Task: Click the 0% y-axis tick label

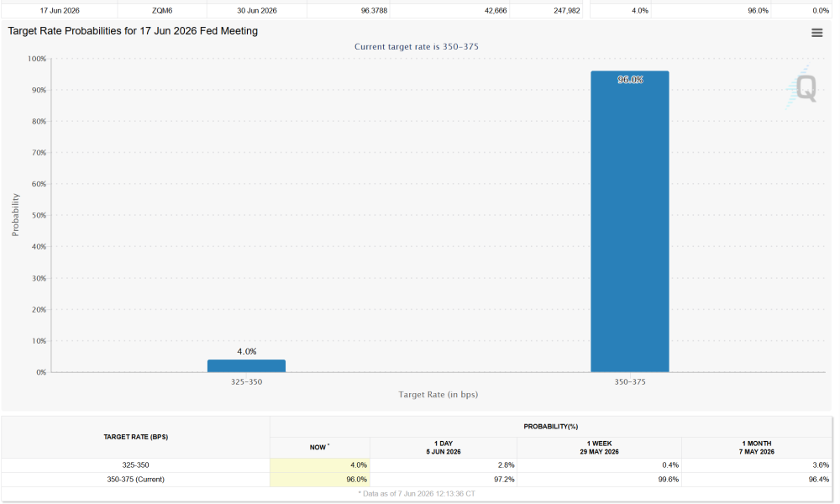Action: coord(41,372)
